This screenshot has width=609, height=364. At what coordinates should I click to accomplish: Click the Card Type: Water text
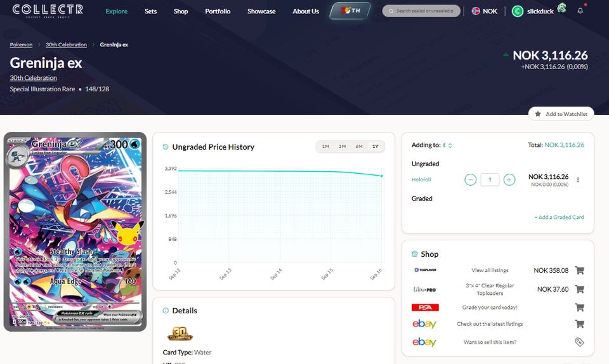click(187, 353)
